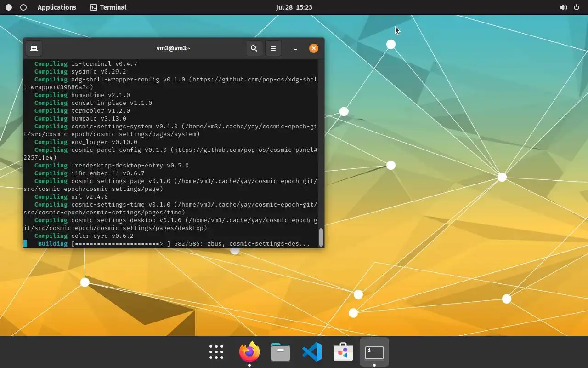Viewport: 588px width, 368px height.
Task: Click the volume icon in top bar
Action: tap(563, 7)
